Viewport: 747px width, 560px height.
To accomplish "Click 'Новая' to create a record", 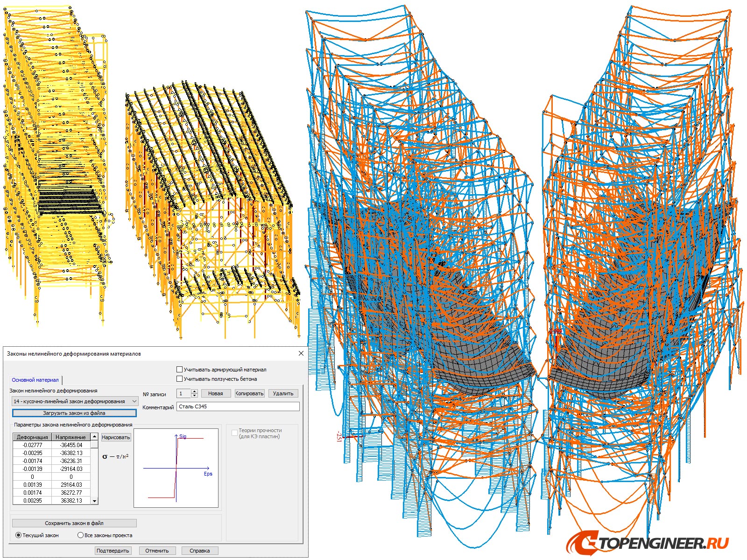I will [215, 393].
